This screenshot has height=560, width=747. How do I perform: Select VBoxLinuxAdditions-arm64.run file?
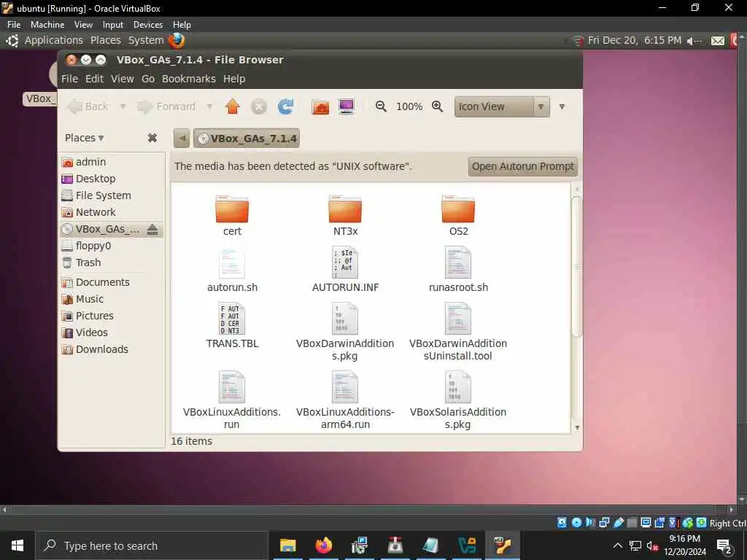345,400
